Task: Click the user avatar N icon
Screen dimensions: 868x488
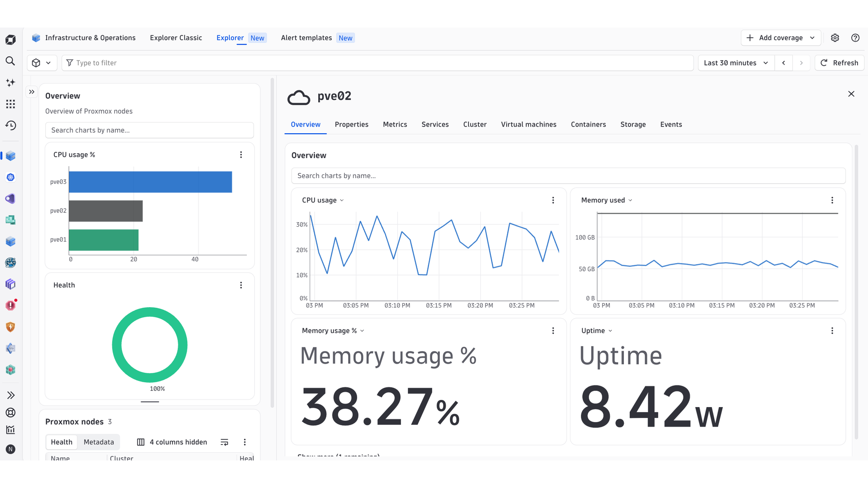Action: coord(10,449)
